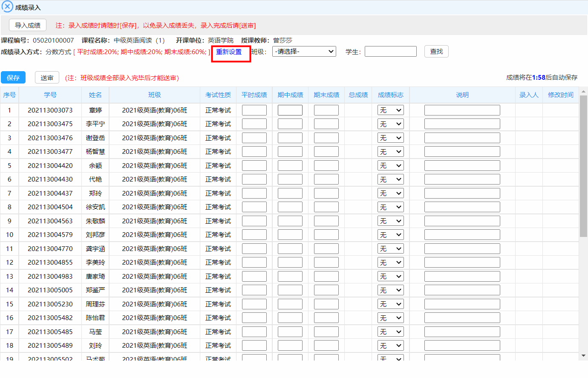Click the 导入成绩 button
The image size is (588, 378).
point(28,25)
